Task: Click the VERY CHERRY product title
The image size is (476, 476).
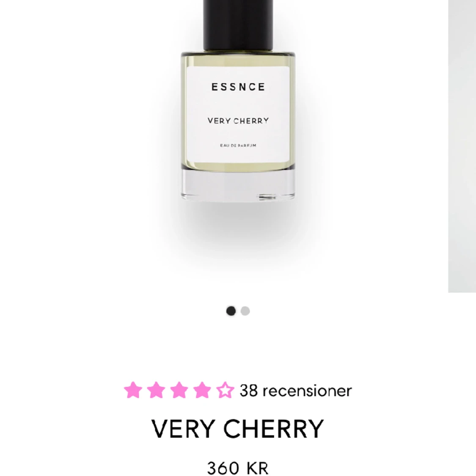Action: pyautogui.click(x=238, y=429)
